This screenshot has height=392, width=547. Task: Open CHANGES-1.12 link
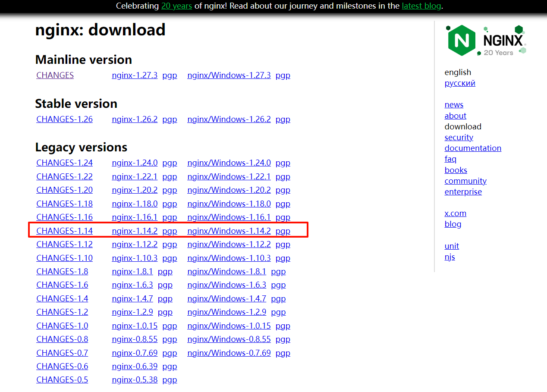(x=65, y=244)
